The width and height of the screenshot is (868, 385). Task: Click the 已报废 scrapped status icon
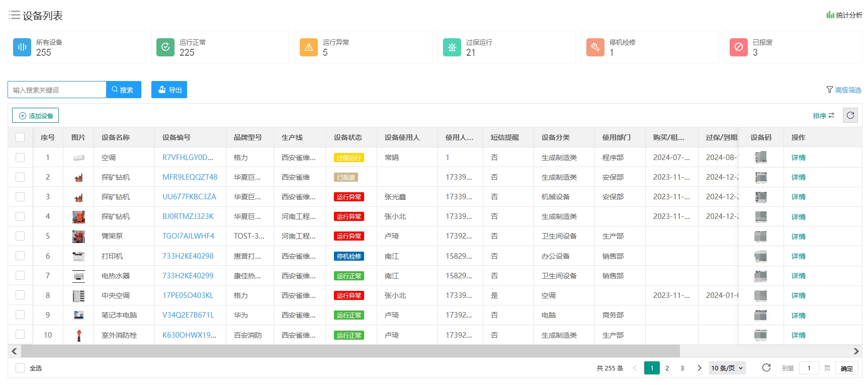pyautogui.click(x=738, y=47)
